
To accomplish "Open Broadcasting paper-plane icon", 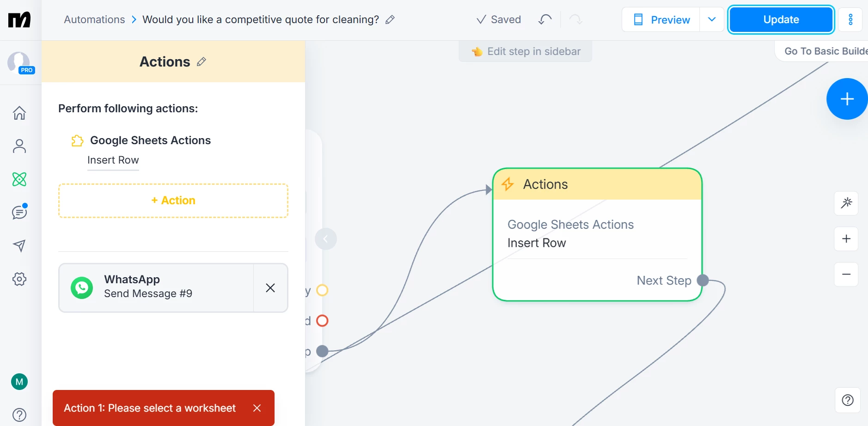I will point(19,245).
